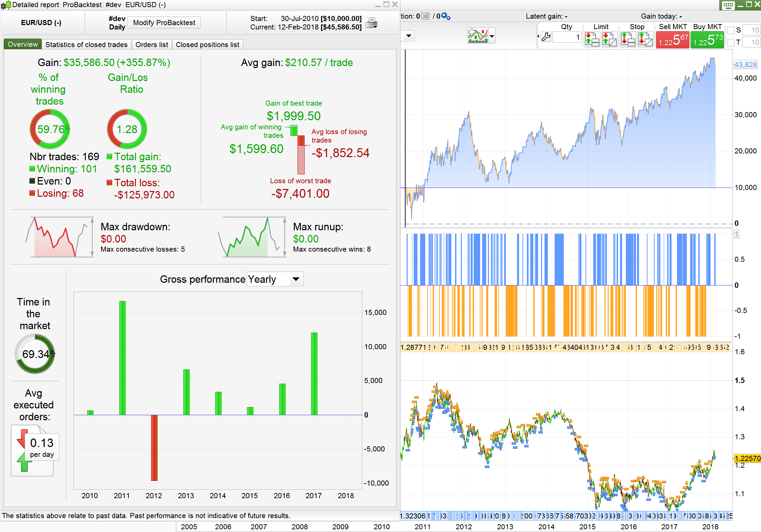The width and height of the screenshot is (761, 532).
Task: Click the green Buy MKT button
Action: [707, 40]
